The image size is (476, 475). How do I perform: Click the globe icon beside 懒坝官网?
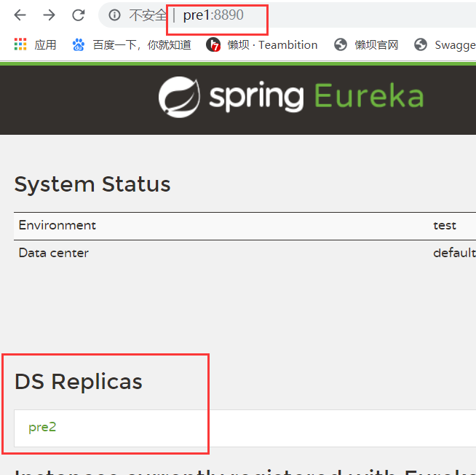[x=341, y=44]
